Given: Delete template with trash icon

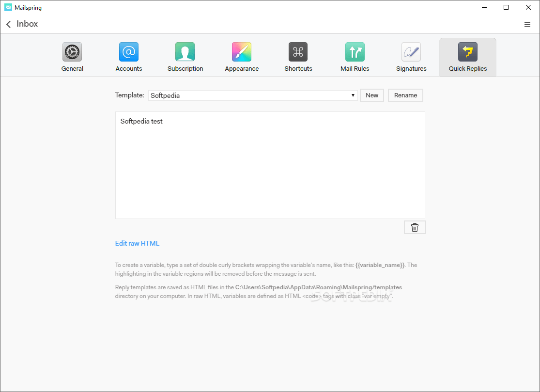Looking at the screenshot, I should 415,227.
